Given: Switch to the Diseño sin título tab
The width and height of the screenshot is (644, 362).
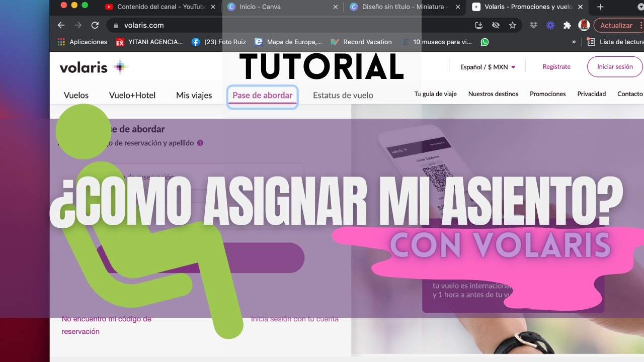Looking at the screenshot, I should [406, 7].
